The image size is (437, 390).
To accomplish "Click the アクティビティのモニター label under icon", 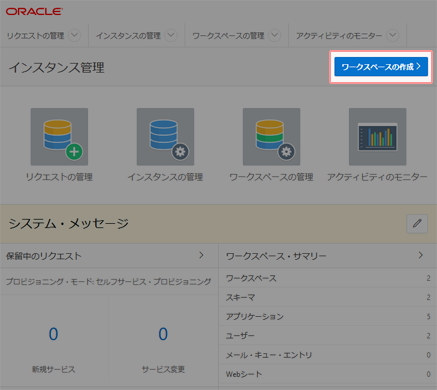I will pos(377,177).
